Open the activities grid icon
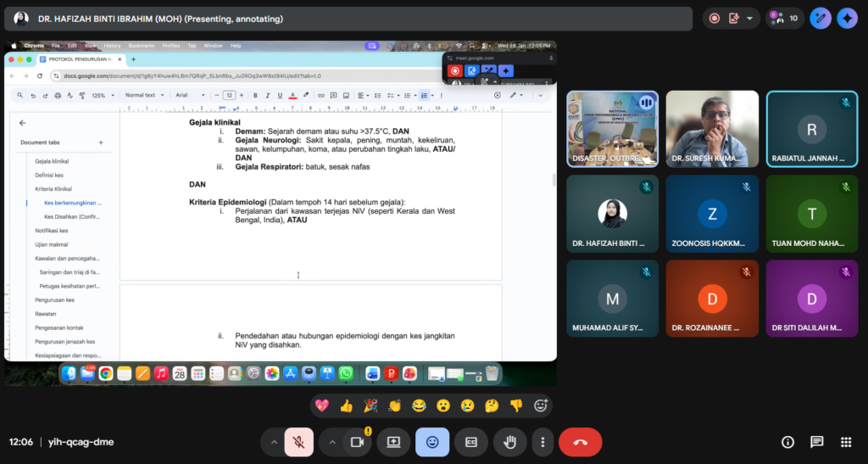This screenshot has width=868, height=464. 845,442
